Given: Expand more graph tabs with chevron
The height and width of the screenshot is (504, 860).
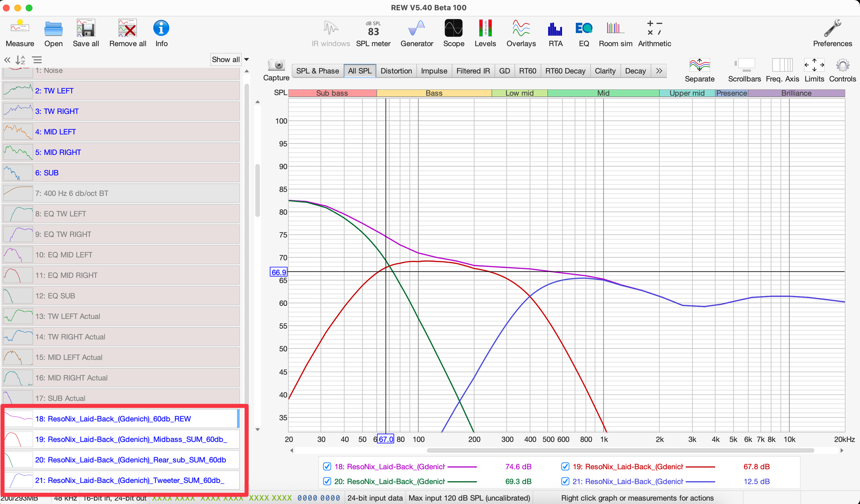Looking at the screenshot, I should click(659, 71).
